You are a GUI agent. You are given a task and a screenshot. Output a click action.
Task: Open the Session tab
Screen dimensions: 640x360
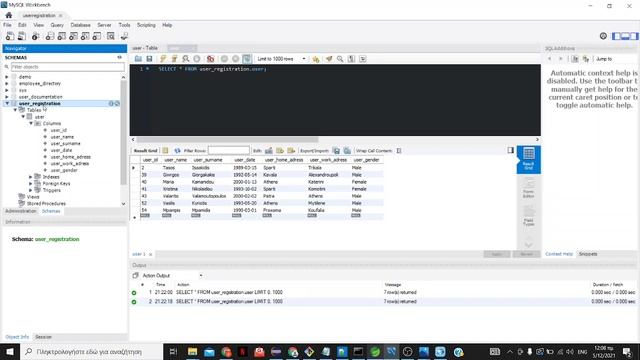click(43, 337)
